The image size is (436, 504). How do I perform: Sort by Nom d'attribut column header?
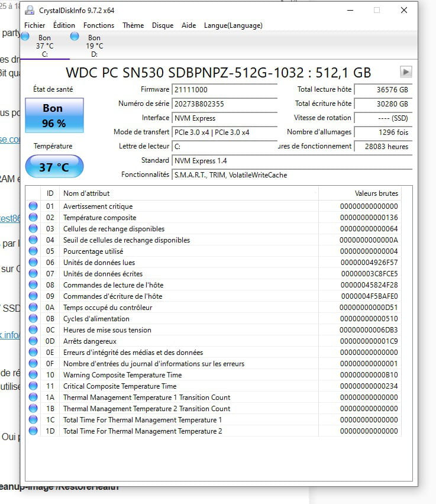click(189, 193)
